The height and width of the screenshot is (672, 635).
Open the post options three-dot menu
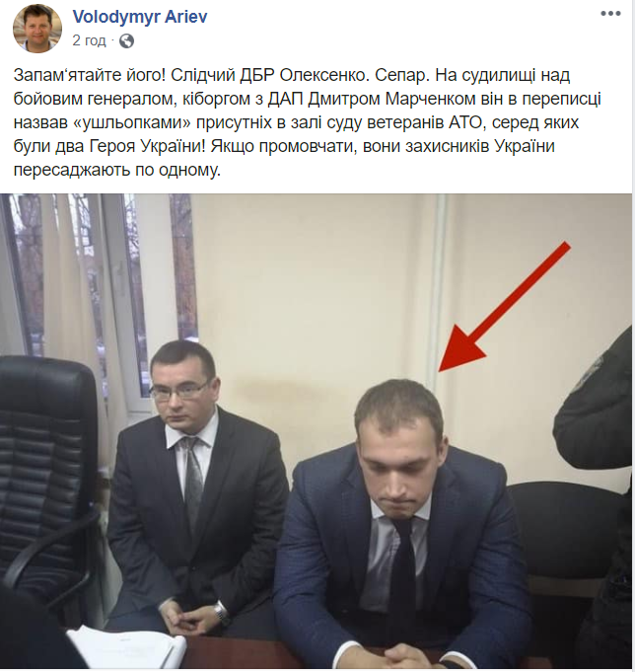pyautogui.click(x=610, y=14)
